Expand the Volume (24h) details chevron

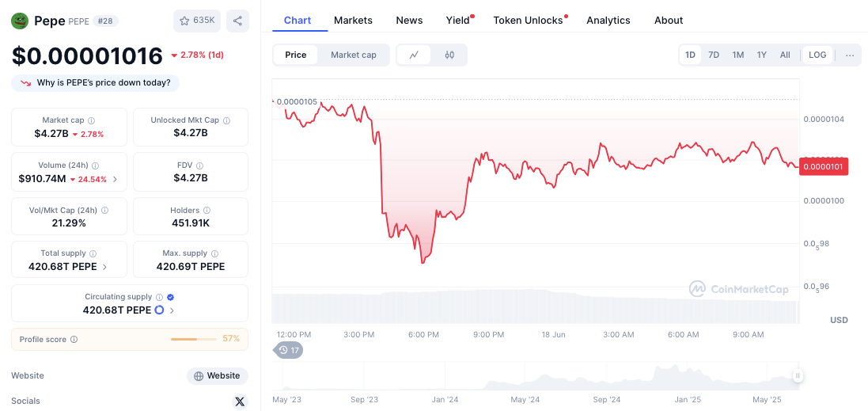click(115, 179)
